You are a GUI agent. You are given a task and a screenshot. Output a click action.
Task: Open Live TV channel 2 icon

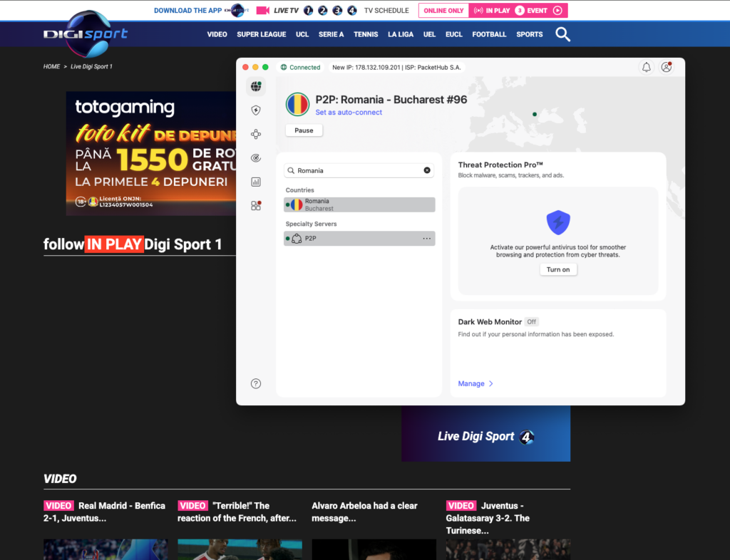[x=323, y=10]
